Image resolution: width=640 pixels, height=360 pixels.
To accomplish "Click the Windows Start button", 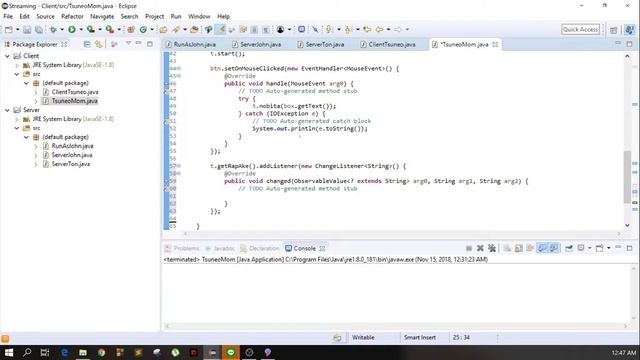I will pyautogui.click(x=9, y=352).
